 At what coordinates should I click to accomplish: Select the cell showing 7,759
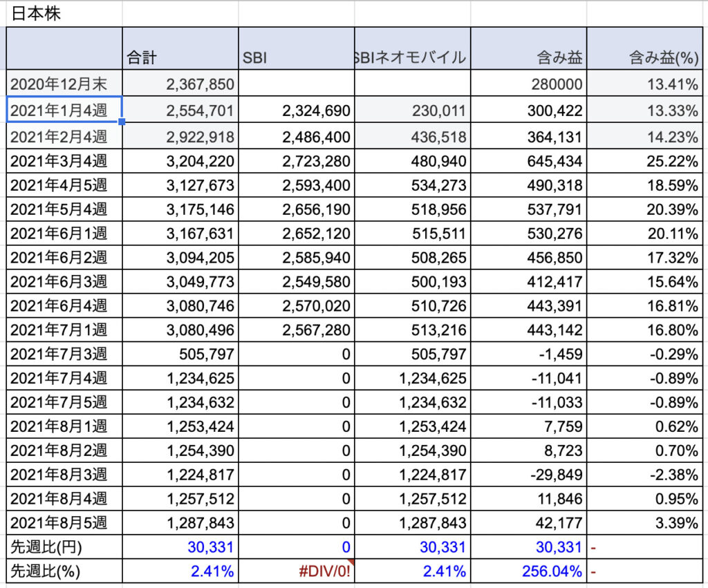[528, 426]
